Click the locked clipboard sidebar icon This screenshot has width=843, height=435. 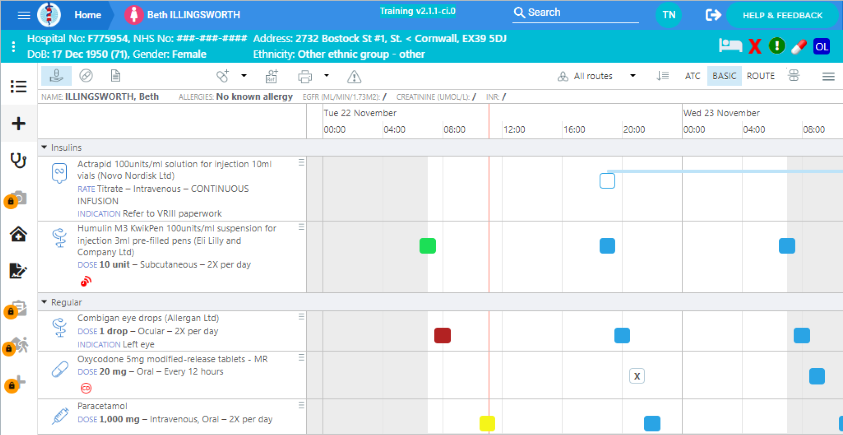[x=16, y=309]
